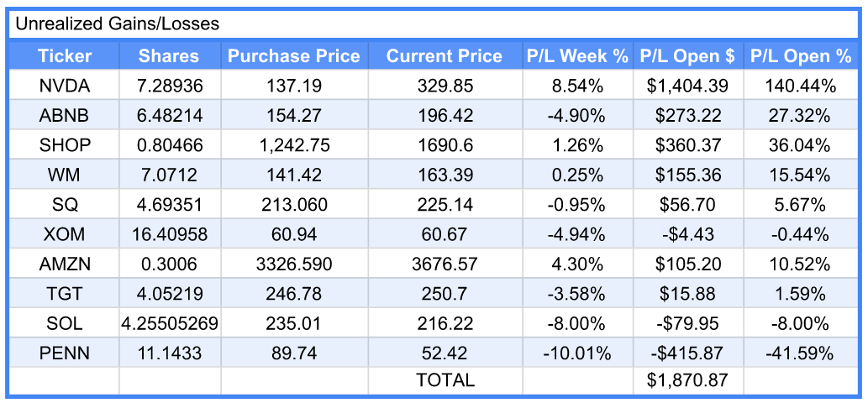
Task: Select the P/L Open $ header
Action: coord(687,56)
